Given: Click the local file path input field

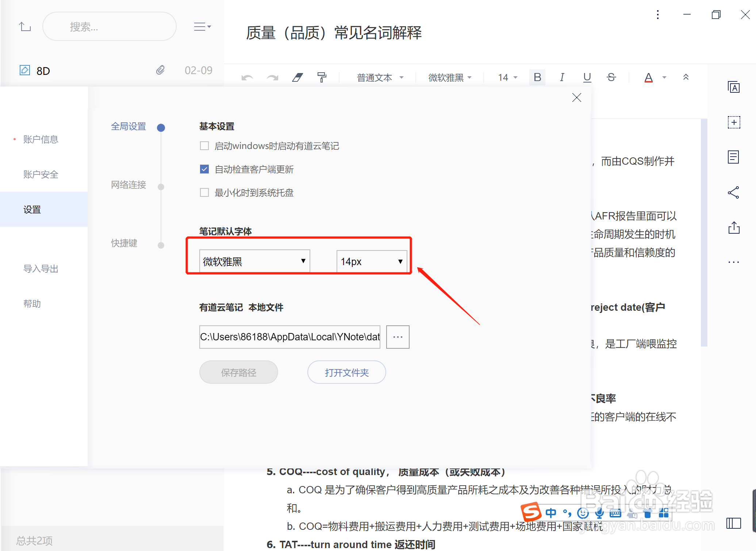Looking at the screenshot, I should [289, 337].
